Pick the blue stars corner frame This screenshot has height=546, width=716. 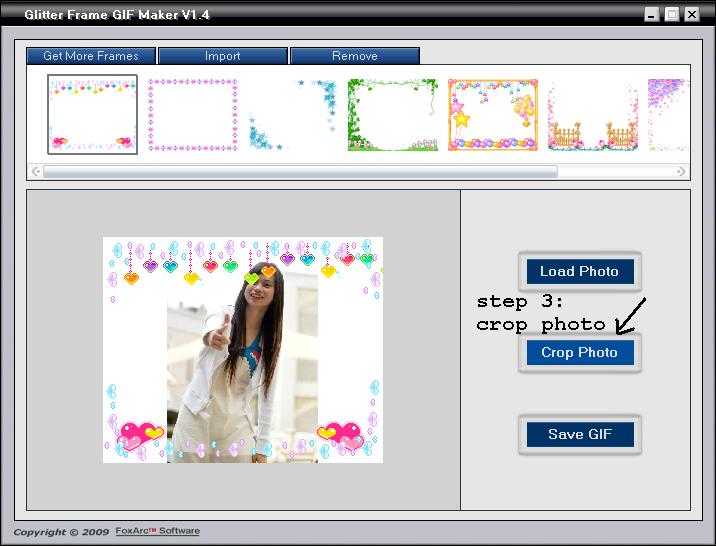pos(292,114)
